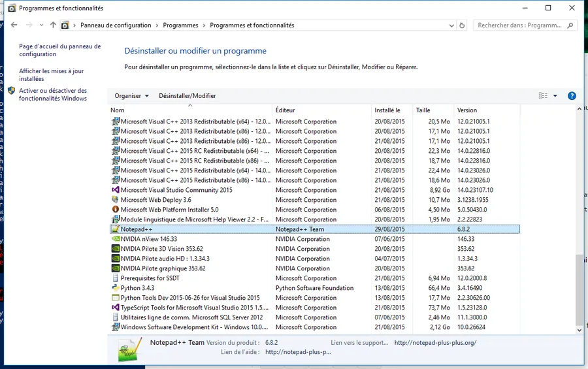The image size is (588, 369).
Task: Click the Visual Studio Community 2015 icon
Action: click(x=116, y=190)
